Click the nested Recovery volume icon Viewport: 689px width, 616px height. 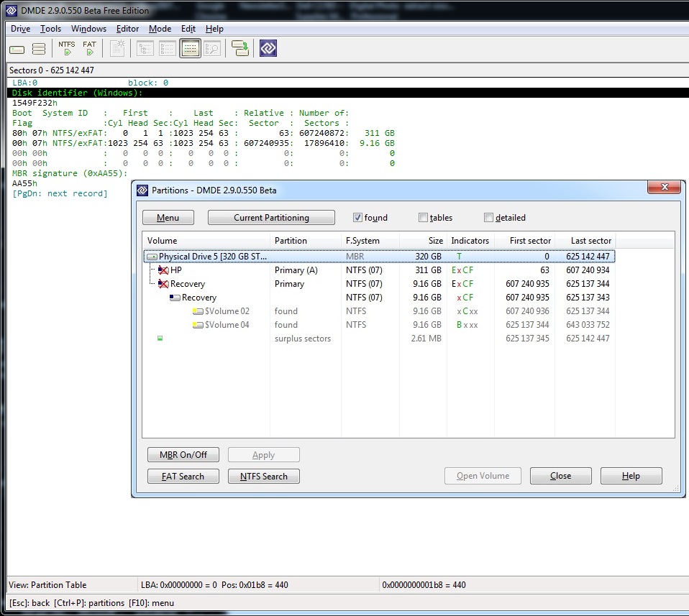(175, 298)
